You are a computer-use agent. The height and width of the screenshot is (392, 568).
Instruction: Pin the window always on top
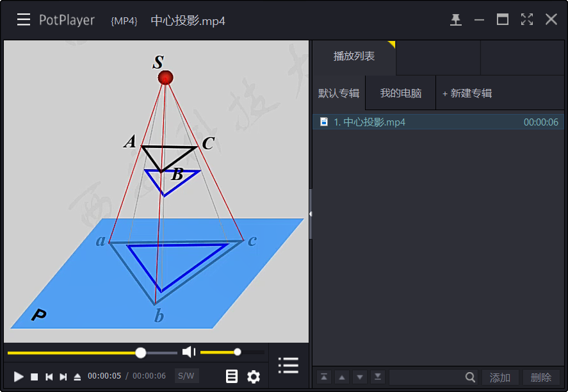click(x=455, y=20)
